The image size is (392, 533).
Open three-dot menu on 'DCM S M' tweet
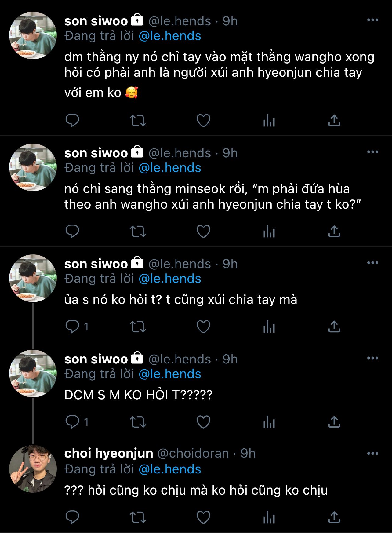372,358
